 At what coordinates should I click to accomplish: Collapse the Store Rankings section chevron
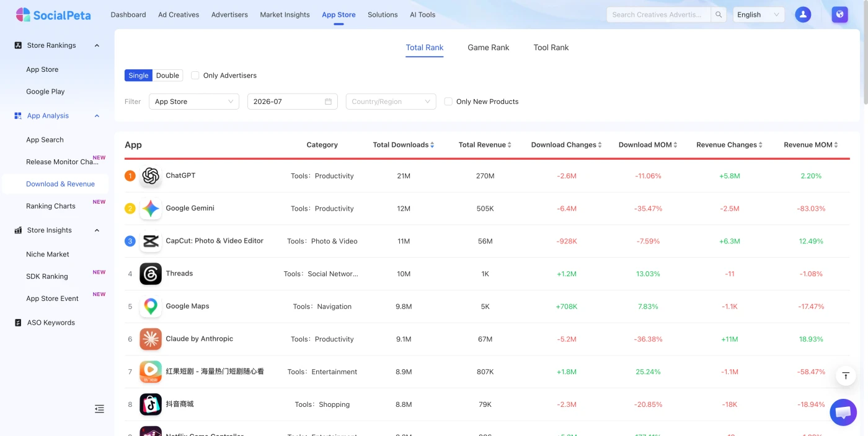97,45
